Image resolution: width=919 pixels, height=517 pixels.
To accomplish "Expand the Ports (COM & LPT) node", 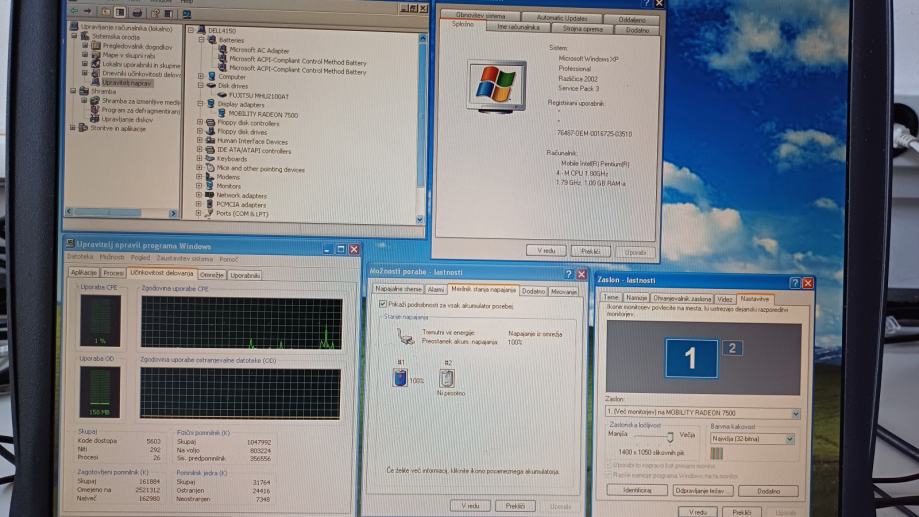I will [x=199, y=213].
